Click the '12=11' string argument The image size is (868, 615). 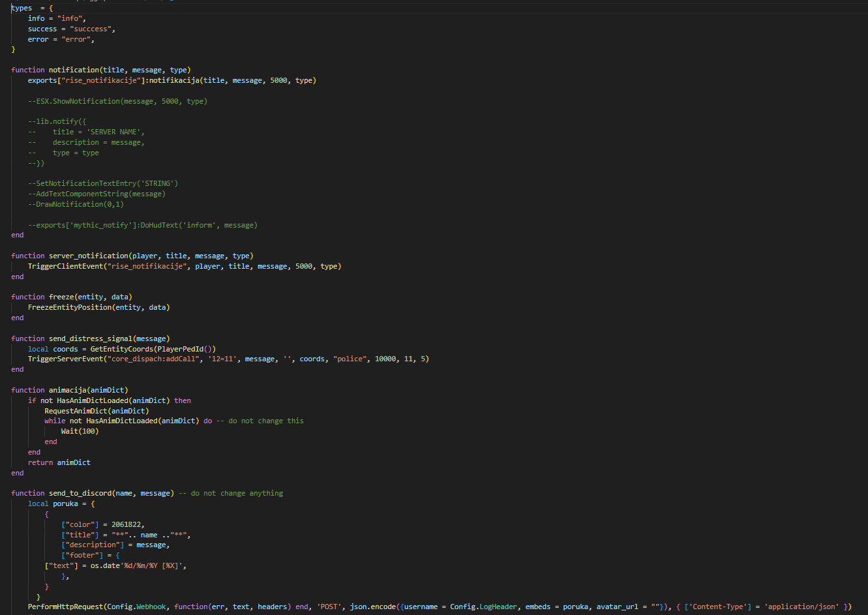tap(222, 359)
